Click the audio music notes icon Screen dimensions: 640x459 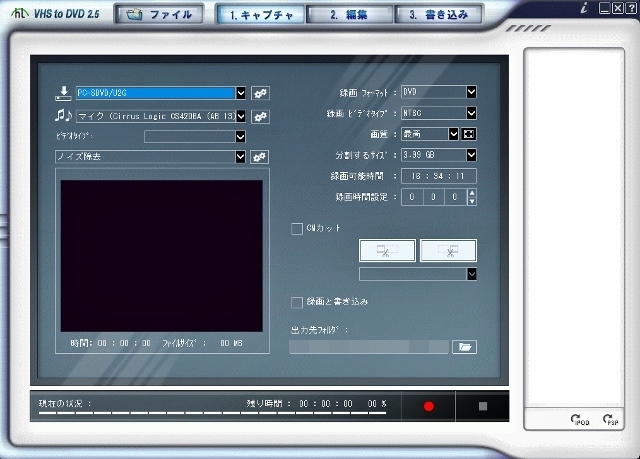tap(63, 116)
